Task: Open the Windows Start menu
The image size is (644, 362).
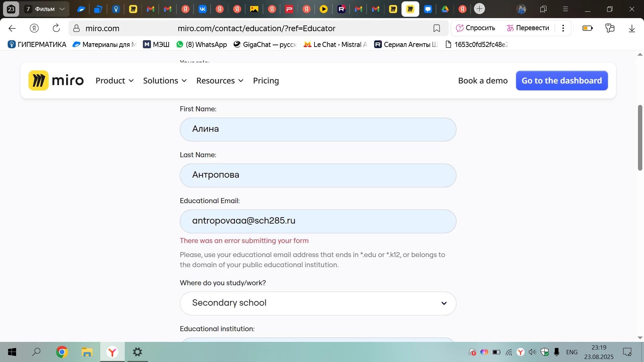Action: (x=12, y=352)
